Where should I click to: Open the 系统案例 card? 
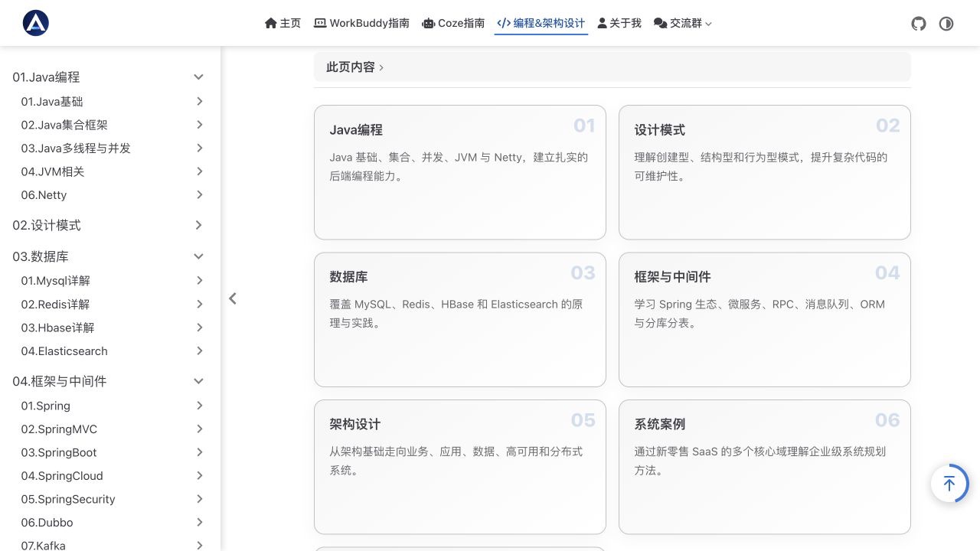pyautogui.click(x=765, y=467)
